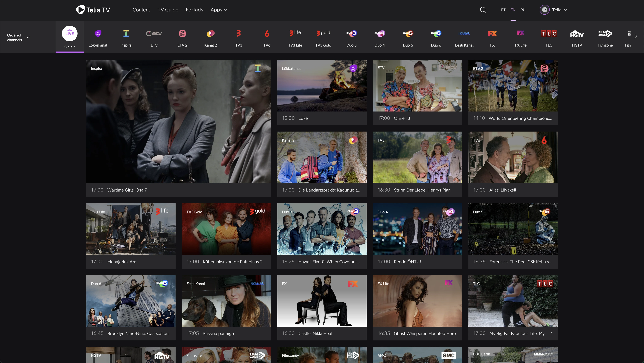Viewport: 644px width, 363px height.
Task: Play Wartime Girls: Osa 7 on Inspira
Action: click(x=179, y=128)
